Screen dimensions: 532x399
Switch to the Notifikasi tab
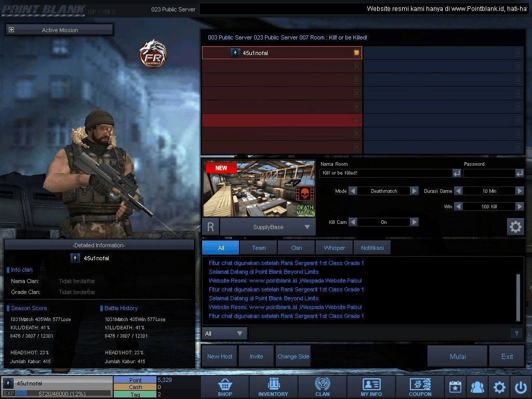click(x=372, y=248)
